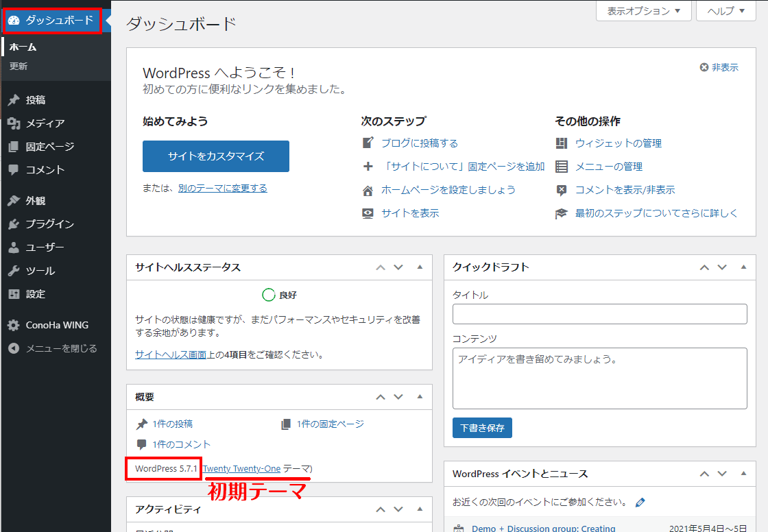The height and width of the screenshot is (532, 768).
Task: Click the home icon beside ホームページを設定しましょう
Action: click(368, 190)
